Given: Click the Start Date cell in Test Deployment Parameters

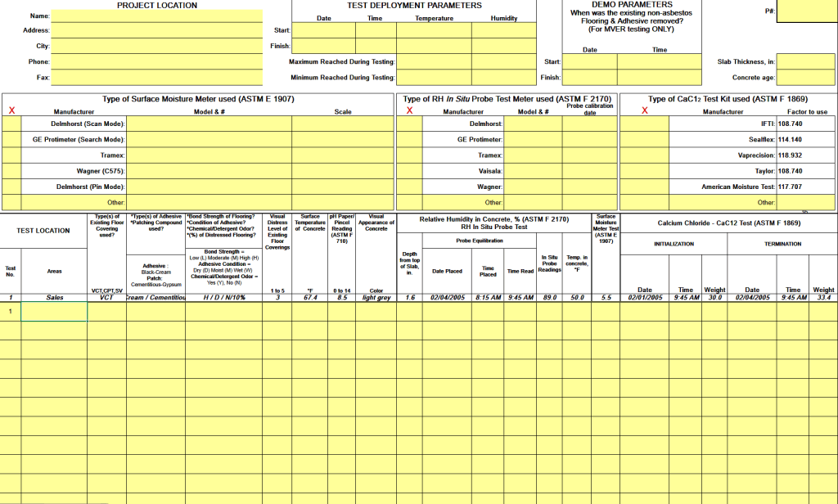Looking at the screenshot, I should pos(323,31).
